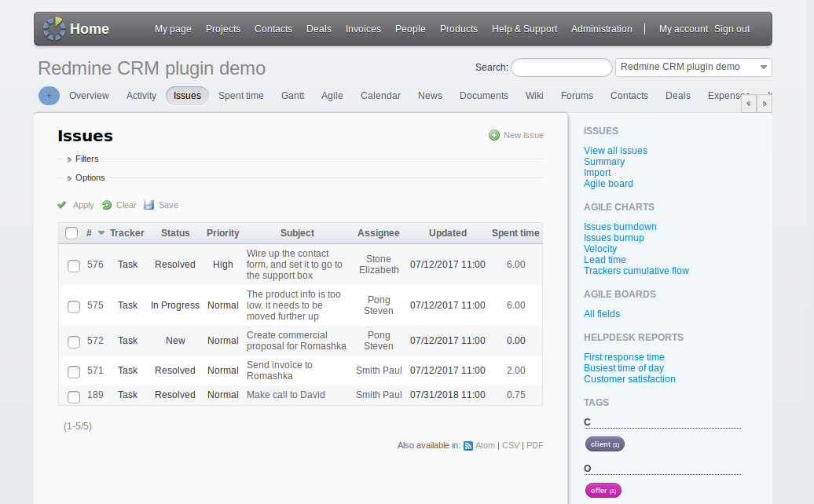The height and width of the screenshot is (504, 814).
Task: Click the Clear reload icon
Action: coord(107,205)
